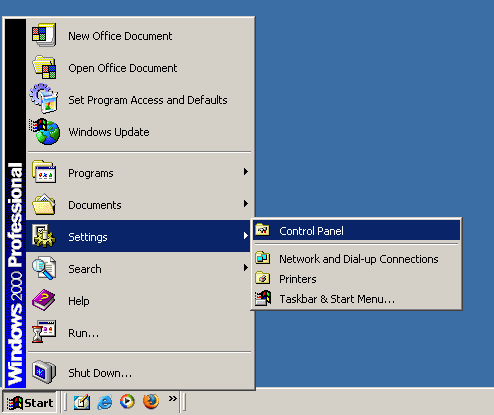
Task: Choose Printers from the Settings submenu
Action: point(356,279)
